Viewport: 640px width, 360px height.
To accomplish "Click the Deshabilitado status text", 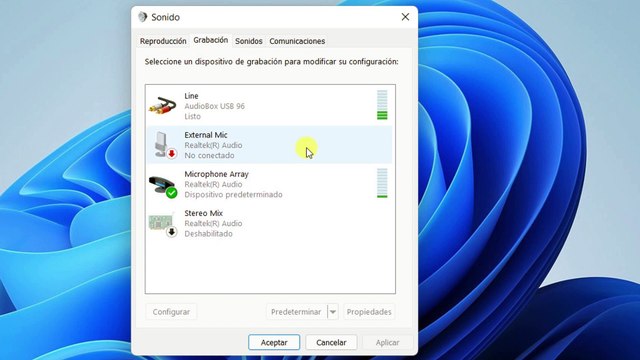I will pos(209,234).
